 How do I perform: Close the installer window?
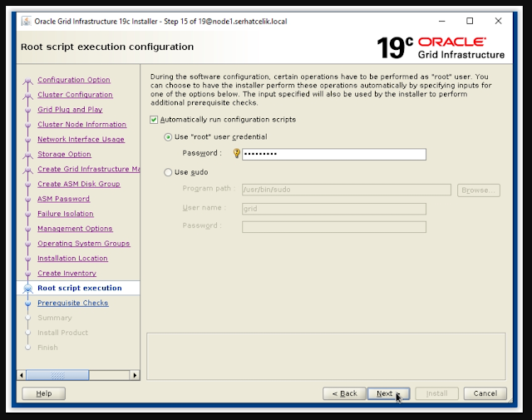pyautogui.click(x=498, y=21)
